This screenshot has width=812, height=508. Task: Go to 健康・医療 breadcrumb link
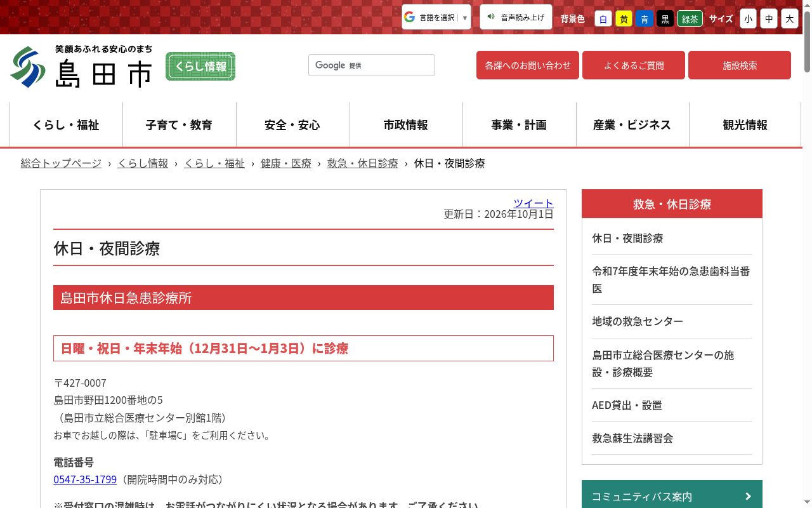coord(286,163)
